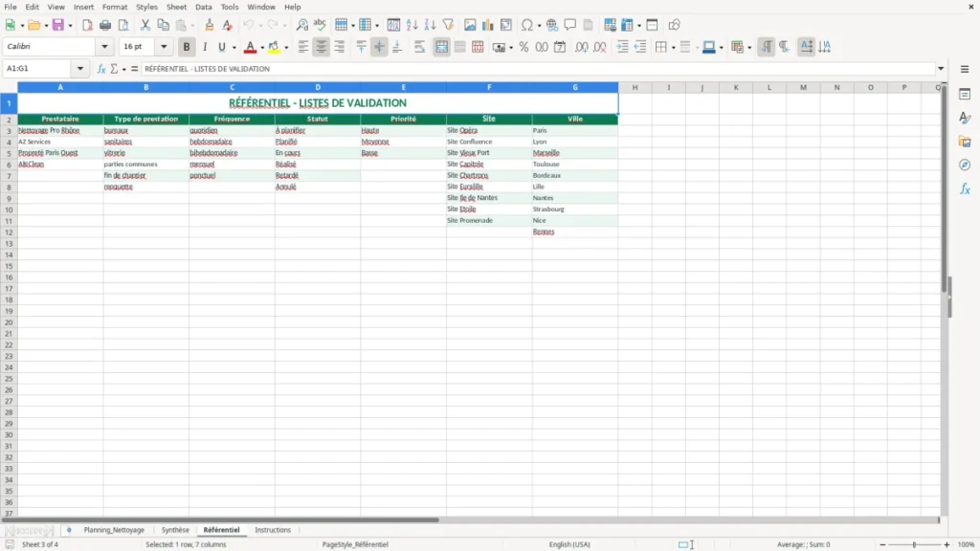Screen dimensions: 980x551
Task: Sort descending
Action: 430,25
